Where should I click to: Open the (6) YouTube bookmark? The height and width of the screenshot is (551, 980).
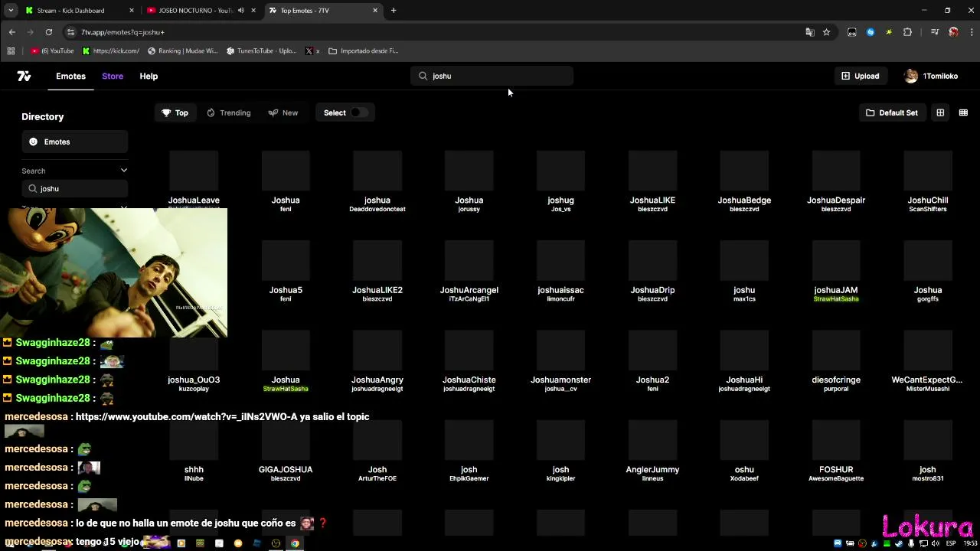[x=52, y=51]
